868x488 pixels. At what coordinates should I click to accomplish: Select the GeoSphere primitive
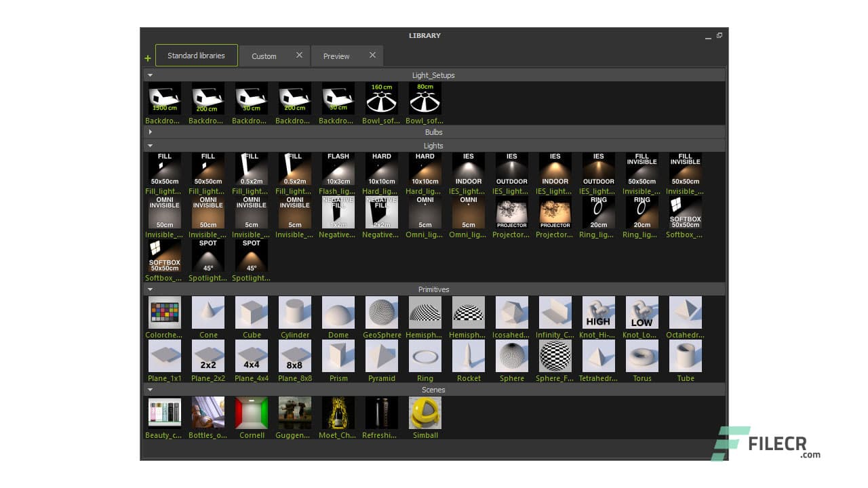click(x=381, y=312)
